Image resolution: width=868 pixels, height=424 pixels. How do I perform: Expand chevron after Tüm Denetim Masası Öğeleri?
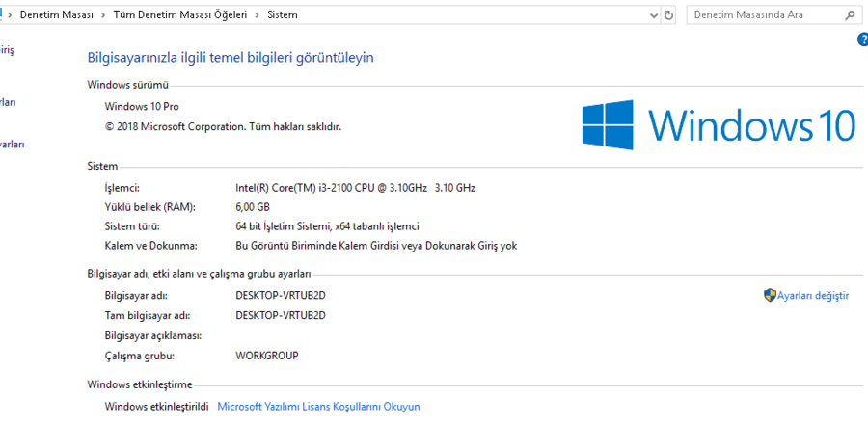(x=257, y=15)
